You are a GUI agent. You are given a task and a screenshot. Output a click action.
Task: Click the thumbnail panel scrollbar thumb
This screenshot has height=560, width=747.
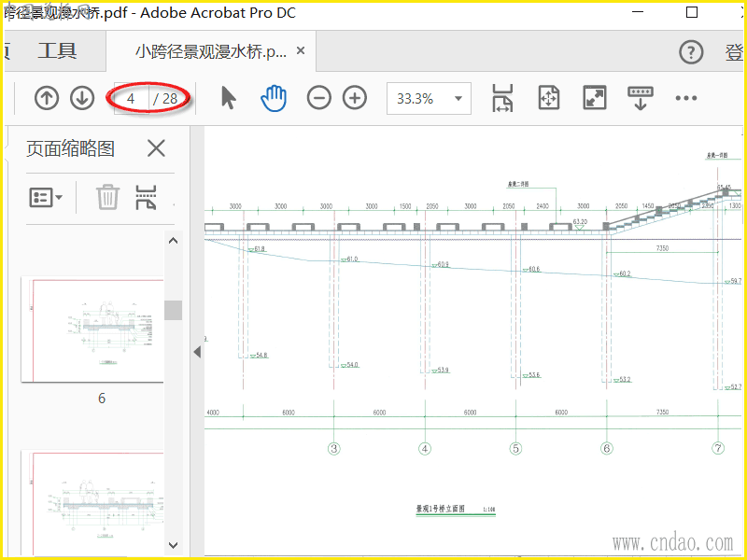pos(174,310)
